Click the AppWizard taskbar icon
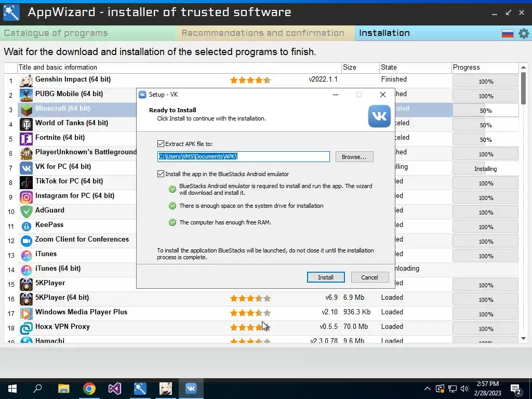The image size is (532, 399). click(x=140, y=389)
